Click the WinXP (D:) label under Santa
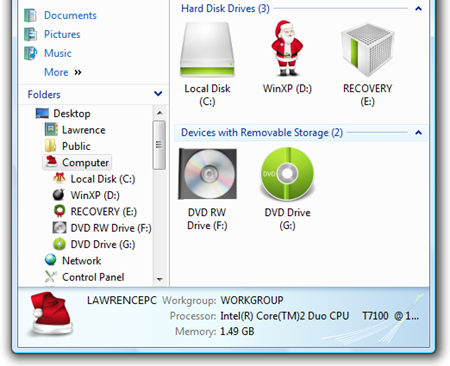This screenshot has width=450, height=366. click(x=287, y=89)
